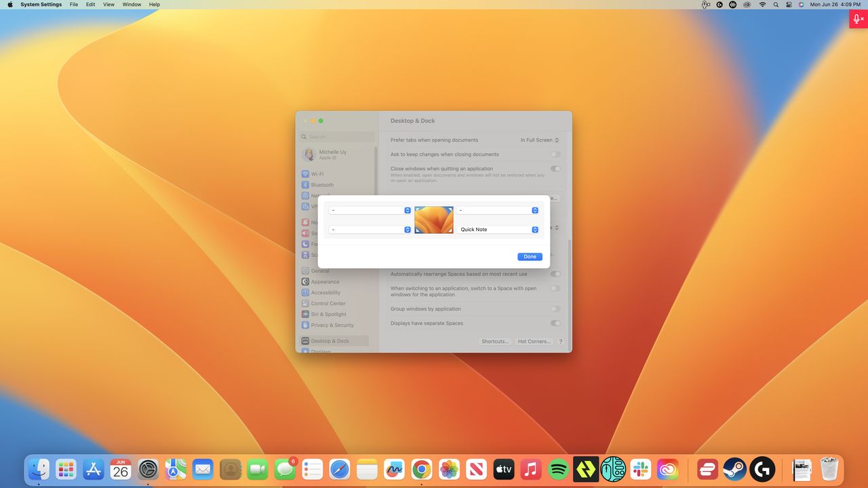Click Done in the Hot Corners dialog
Screen dimensions: 868x488
[x=530, y=257]
